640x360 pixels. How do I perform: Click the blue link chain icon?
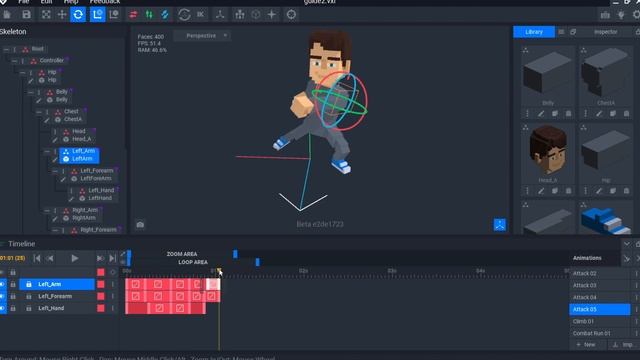coord(165,15)
